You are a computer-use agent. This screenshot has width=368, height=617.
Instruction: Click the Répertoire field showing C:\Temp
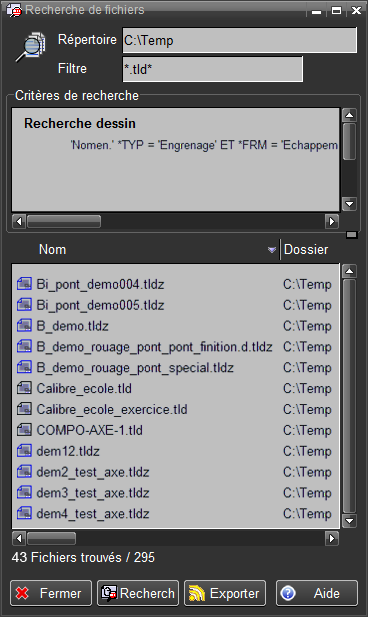pos(240,40)
